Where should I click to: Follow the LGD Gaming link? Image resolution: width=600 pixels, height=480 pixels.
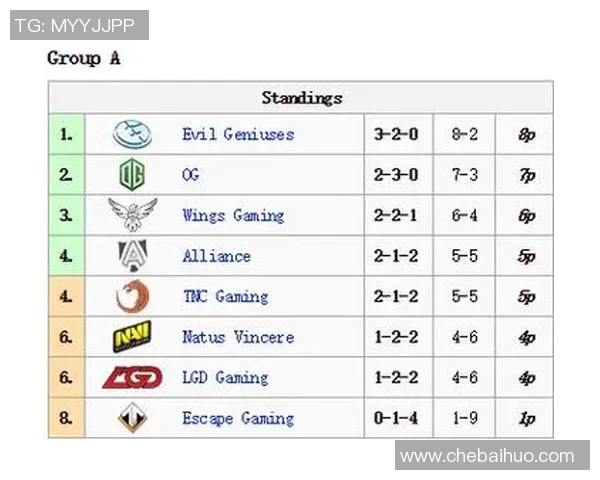pos(225,378)
